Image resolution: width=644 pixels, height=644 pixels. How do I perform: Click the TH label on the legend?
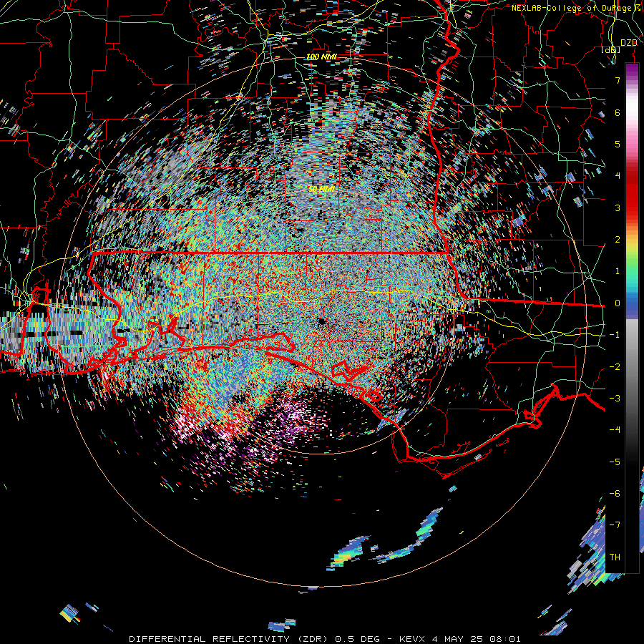click(615, 557)
